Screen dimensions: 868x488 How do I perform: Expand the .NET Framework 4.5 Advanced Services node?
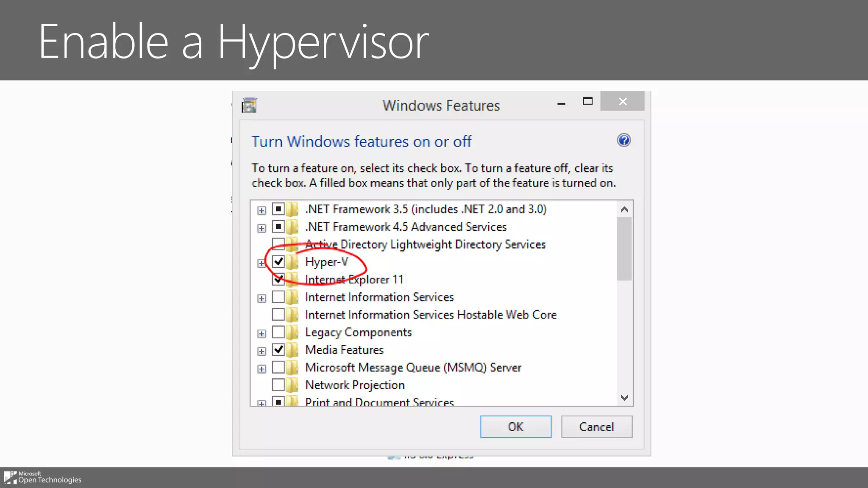click(262, 228)
